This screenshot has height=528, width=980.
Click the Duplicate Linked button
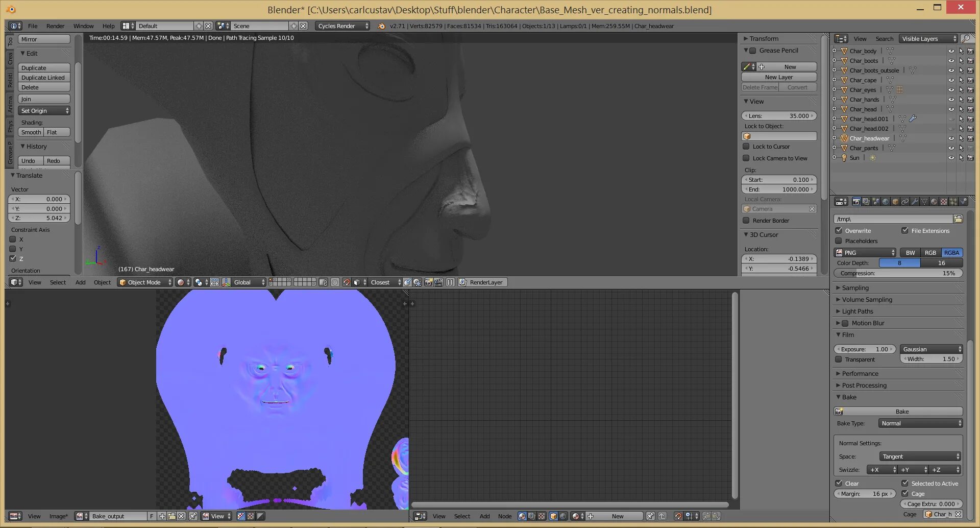[44, 78]
